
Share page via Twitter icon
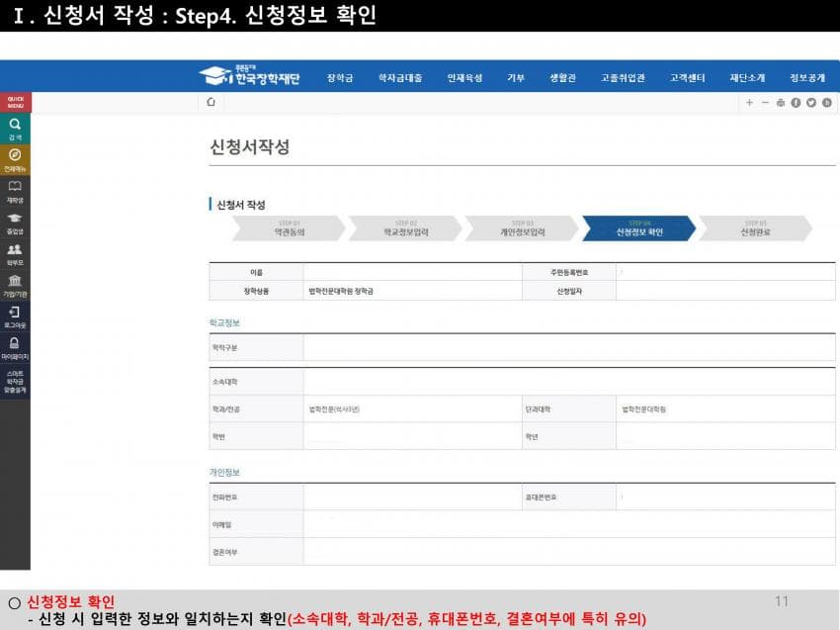[x=810, y=102]
